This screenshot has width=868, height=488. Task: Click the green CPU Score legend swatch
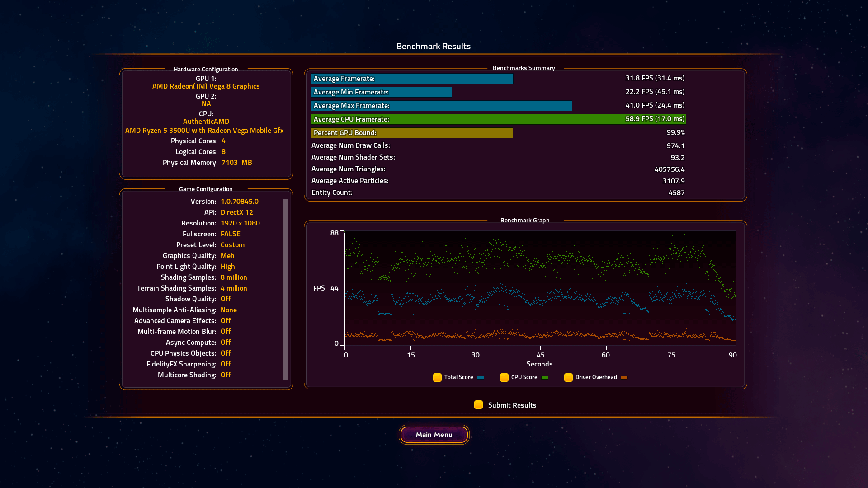click(x=545, y=378)
